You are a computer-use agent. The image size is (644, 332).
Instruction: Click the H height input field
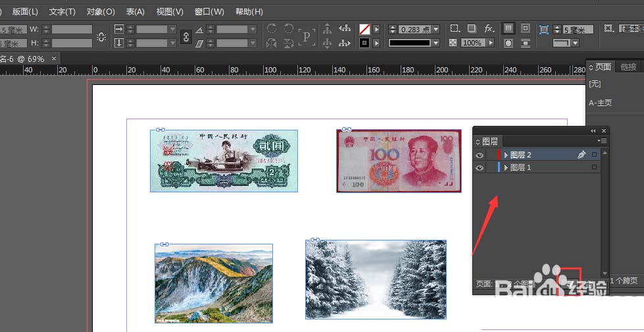click(72, 43)
